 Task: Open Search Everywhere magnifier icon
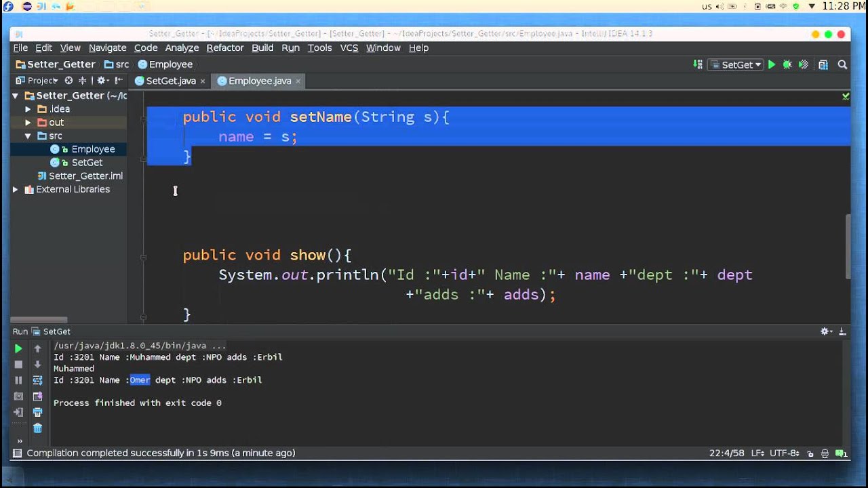click(x=842, y=64)
